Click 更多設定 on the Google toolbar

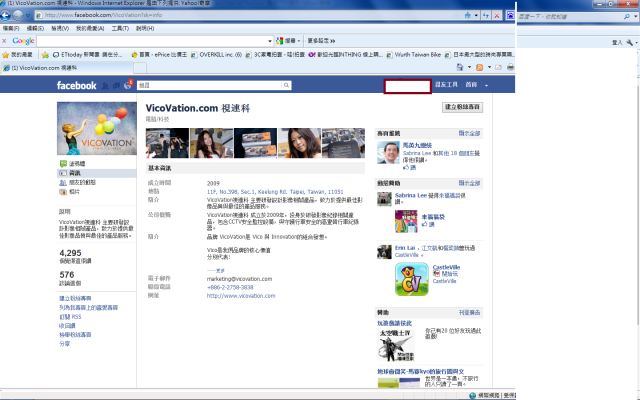click(x=321, y=41)
